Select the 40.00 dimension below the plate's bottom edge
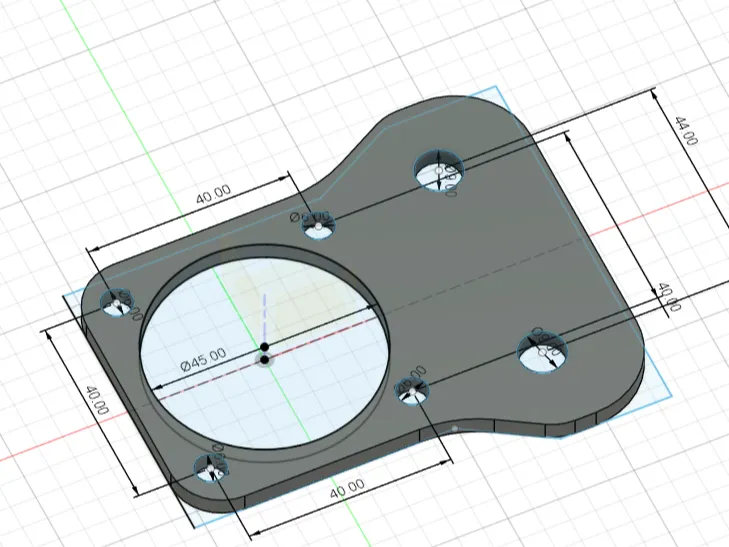 click(347, 488)
